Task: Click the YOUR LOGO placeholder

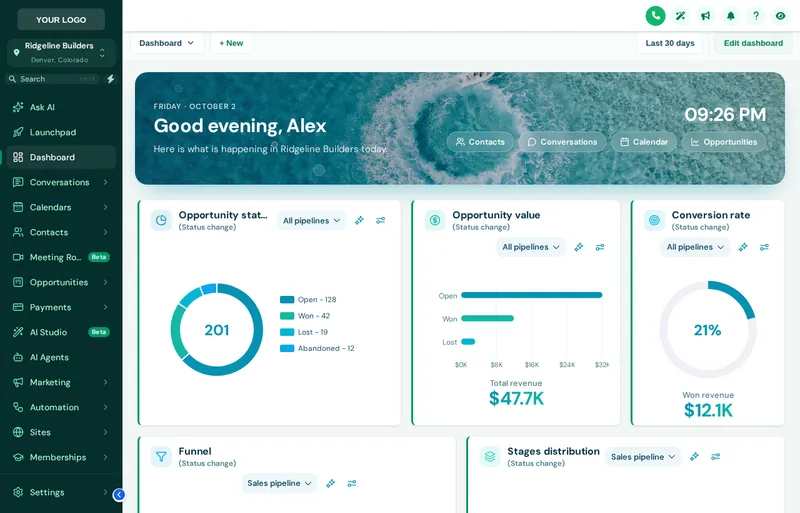Action: pos(61,19)
